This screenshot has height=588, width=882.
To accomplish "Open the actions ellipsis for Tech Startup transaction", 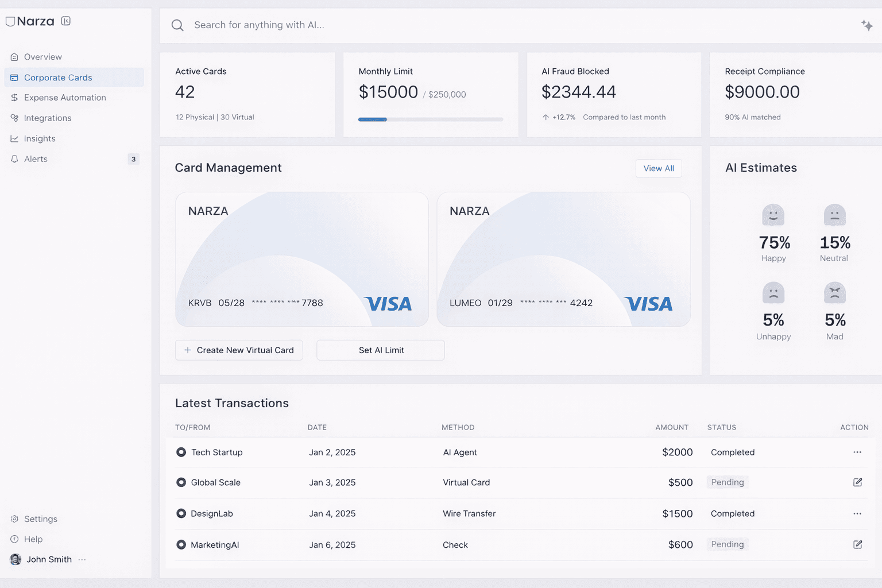I will (857, 452).
